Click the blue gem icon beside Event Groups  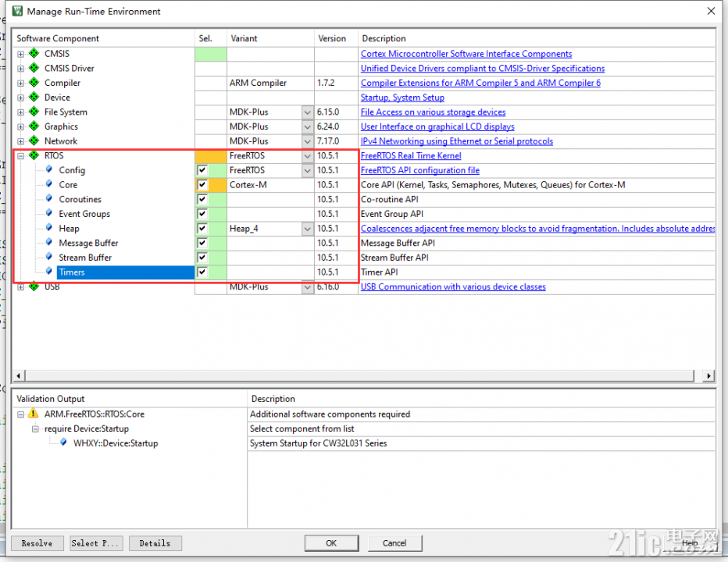(48, 213)
